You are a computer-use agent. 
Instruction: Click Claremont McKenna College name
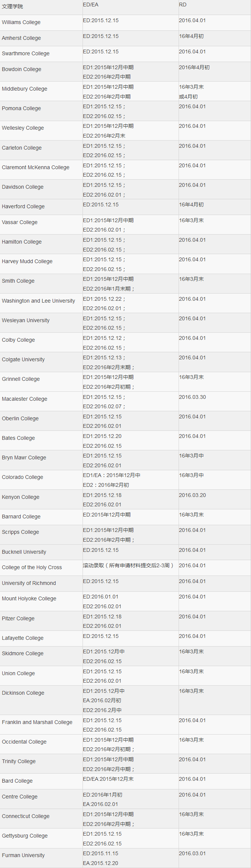click(x=36, y=167)
